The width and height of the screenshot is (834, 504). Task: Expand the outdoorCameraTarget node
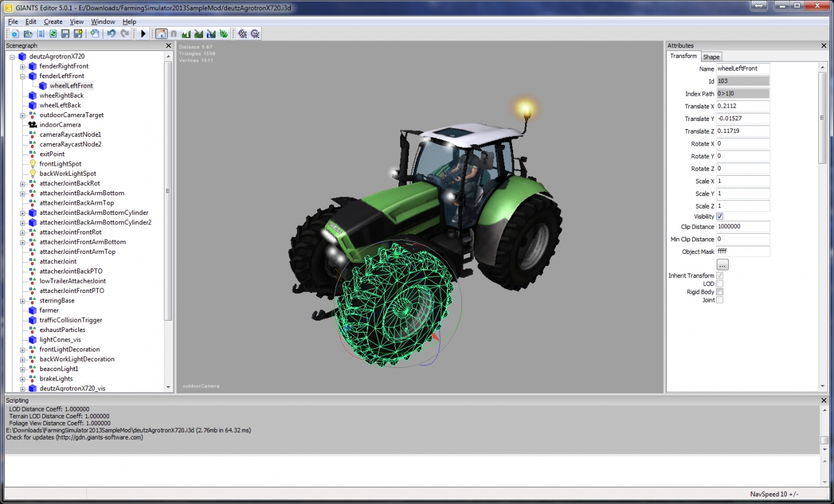(22, 115)
